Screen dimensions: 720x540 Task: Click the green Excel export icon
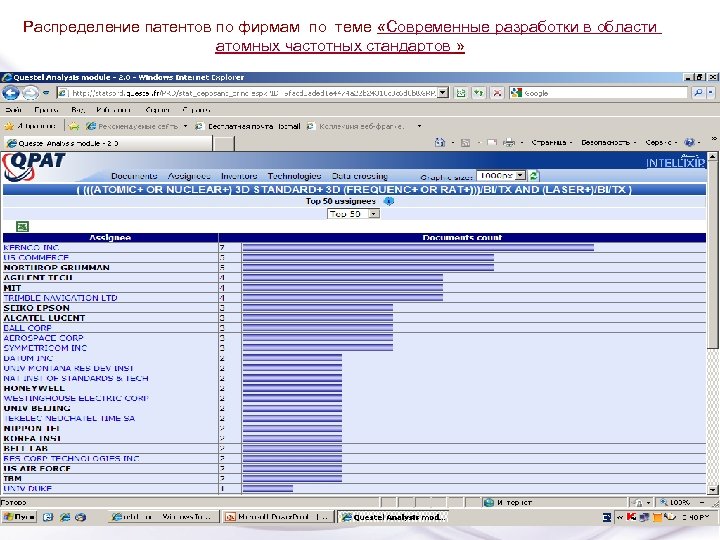22,226
